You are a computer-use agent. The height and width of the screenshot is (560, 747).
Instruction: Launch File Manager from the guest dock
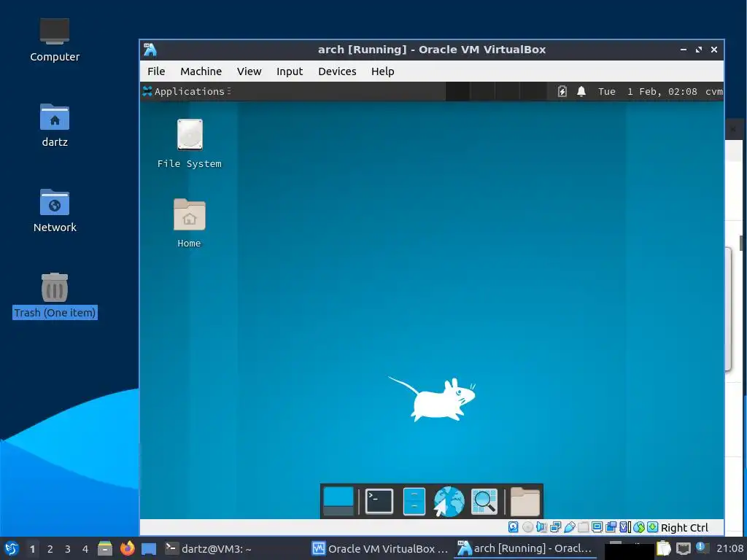[414, 502]
